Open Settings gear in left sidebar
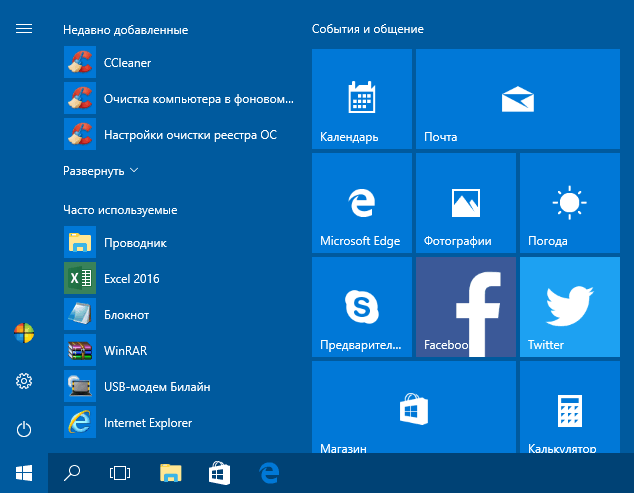 tap(24, 381)
